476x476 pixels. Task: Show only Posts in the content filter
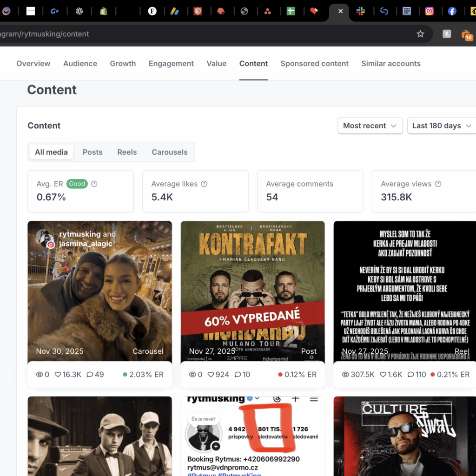pyautogui.click(x=93, y=152)
